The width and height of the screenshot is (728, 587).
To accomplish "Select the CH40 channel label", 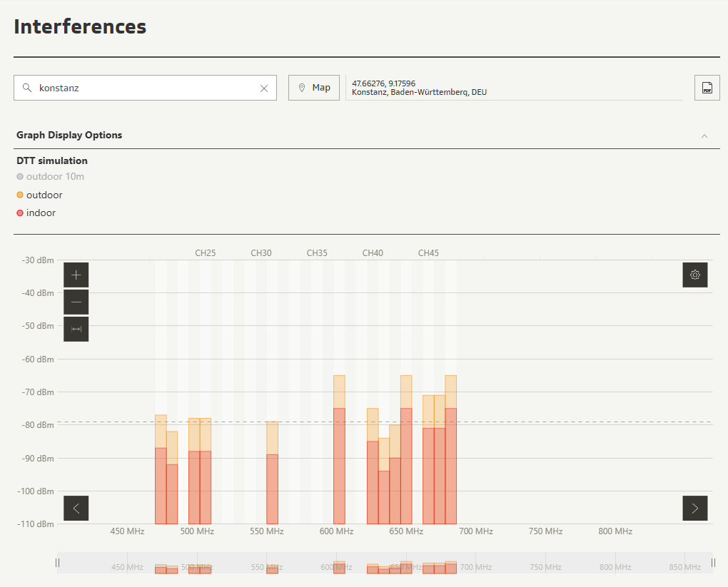I will point(373,253).
